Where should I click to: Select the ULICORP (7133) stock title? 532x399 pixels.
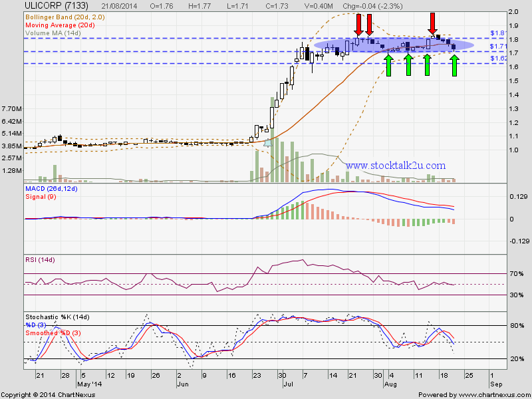[x=57, y=6]
